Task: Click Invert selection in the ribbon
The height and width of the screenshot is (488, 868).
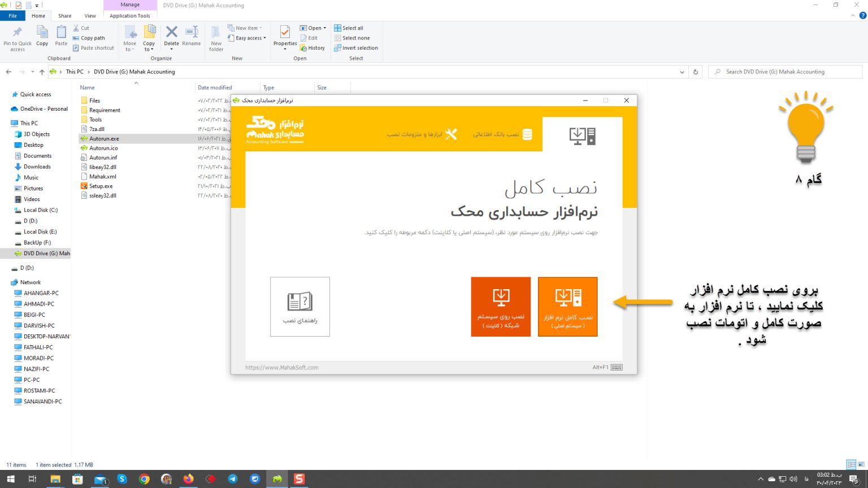Action: point(356,48)
